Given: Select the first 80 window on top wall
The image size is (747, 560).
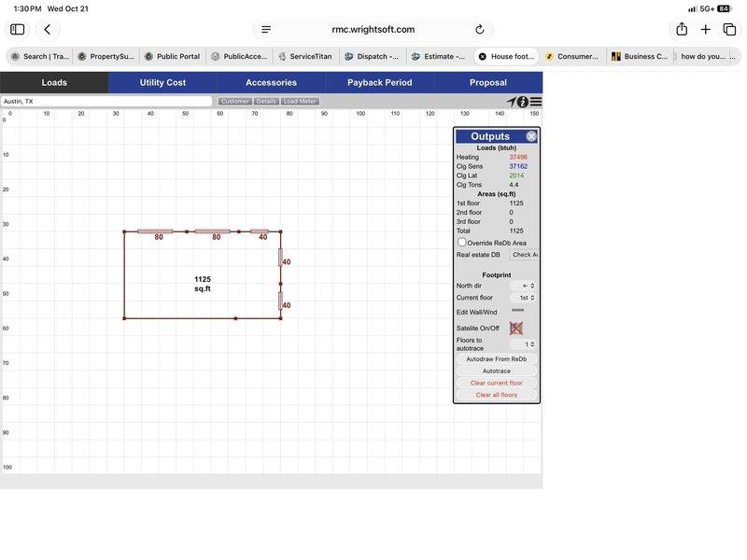Looking at the screenshot, I should point(155,231).
